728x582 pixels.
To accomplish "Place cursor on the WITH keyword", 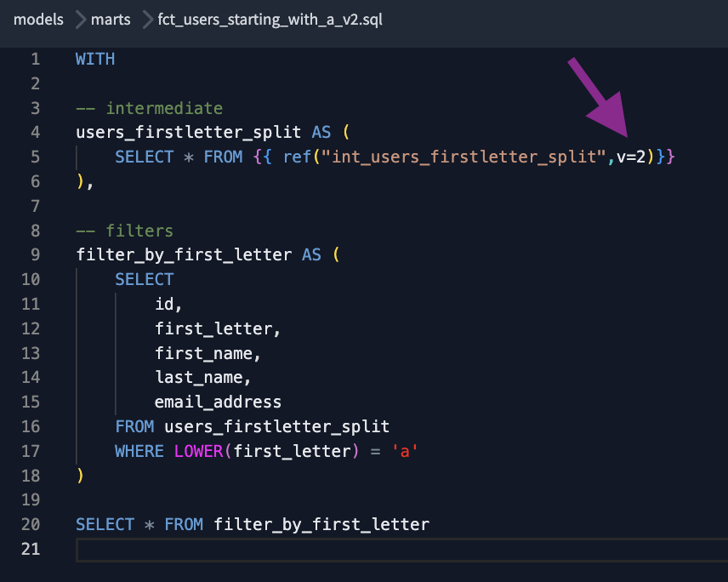I will coord(95,59).
